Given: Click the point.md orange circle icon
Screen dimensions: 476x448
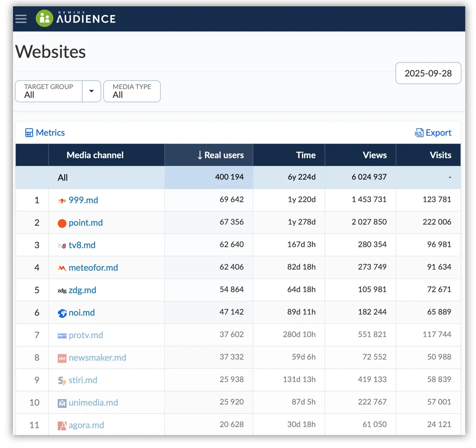Looking at the screenshot, I should tap(62, 223).
